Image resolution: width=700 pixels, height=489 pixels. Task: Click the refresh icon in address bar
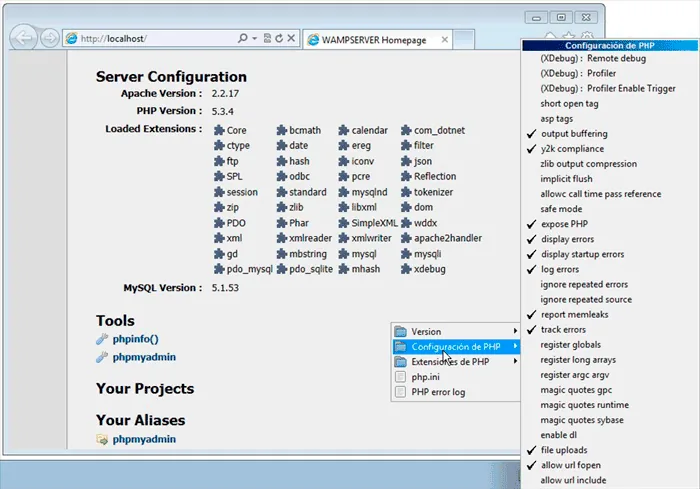tap(279, 38)
